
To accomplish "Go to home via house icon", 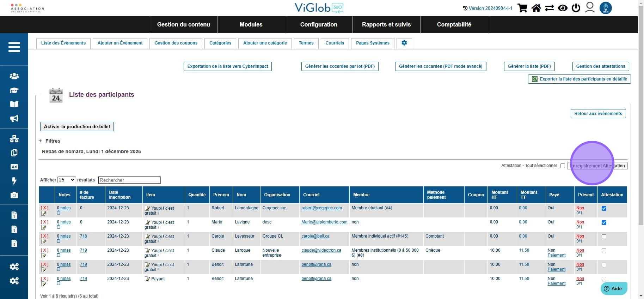I will click(536, 8).
